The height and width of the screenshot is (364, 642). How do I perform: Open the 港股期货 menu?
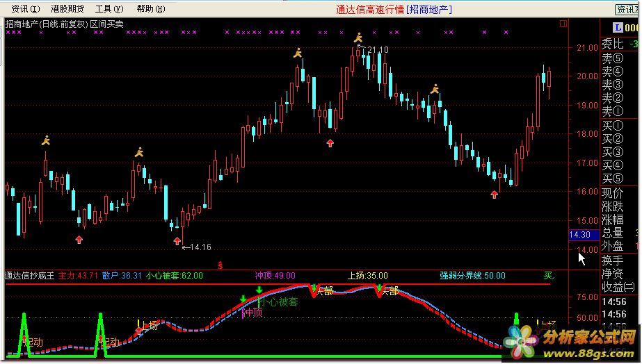coord(67,8)
